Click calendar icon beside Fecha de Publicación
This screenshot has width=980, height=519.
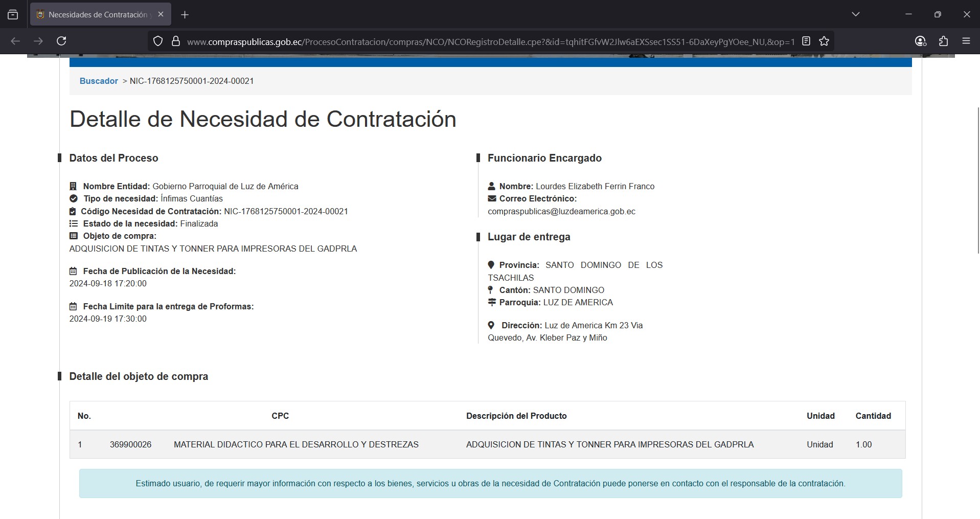point(73,271)
